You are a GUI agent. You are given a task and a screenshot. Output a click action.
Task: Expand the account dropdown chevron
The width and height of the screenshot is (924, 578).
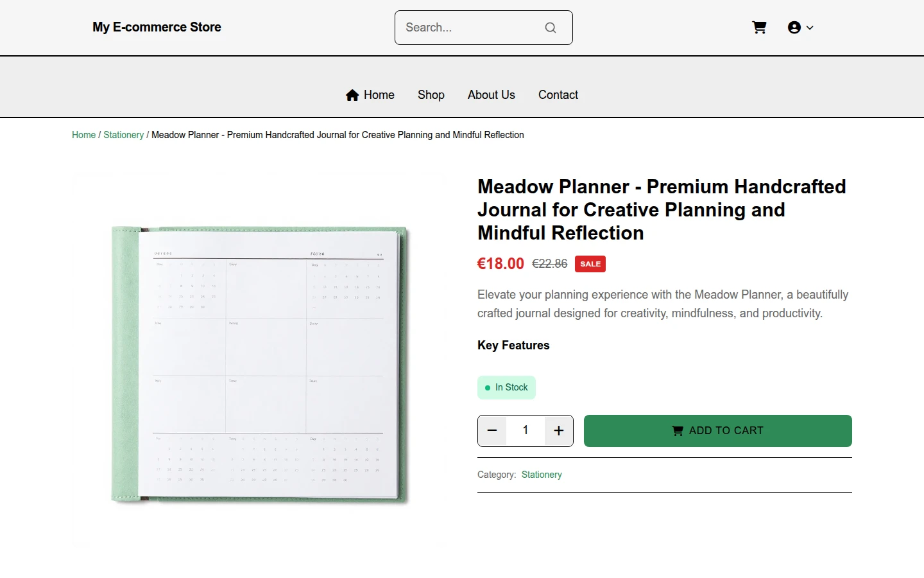[x=810, y=28]
